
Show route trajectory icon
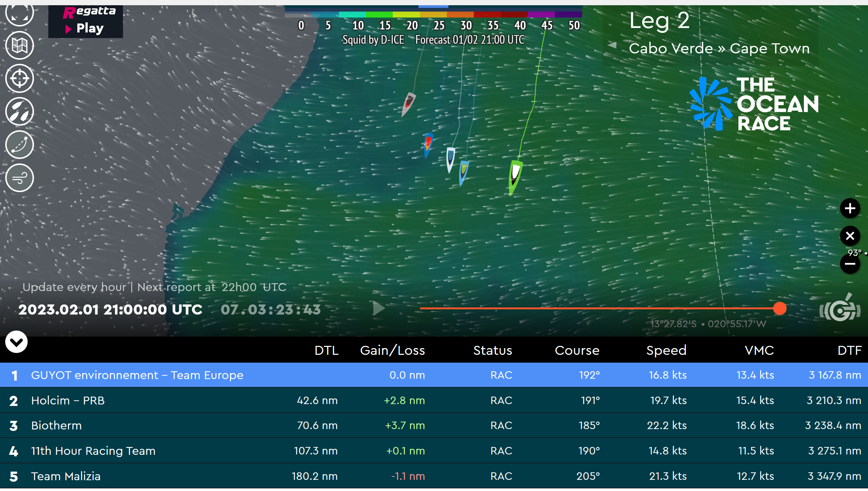click(19, 145)
